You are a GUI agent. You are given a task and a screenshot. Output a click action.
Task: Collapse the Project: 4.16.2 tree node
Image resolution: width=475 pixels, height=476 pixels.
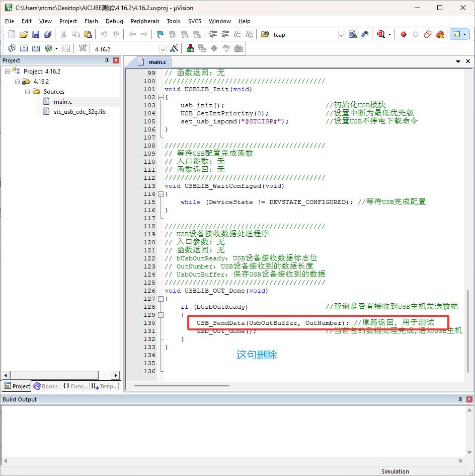[7, 72]
